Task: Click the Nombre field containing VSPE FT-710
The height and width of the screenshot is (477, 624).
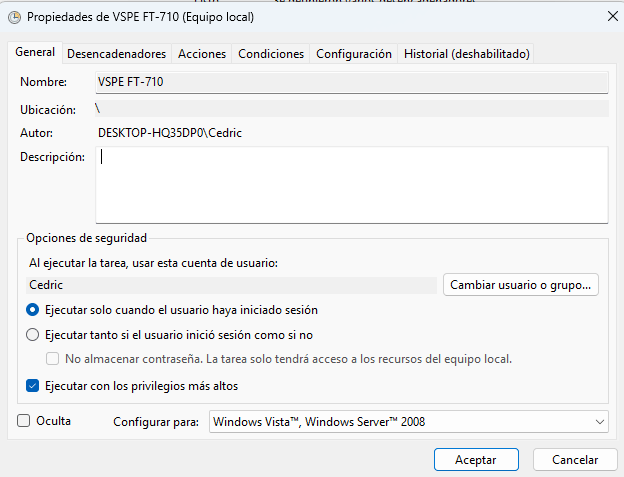Action: (352, 82)
